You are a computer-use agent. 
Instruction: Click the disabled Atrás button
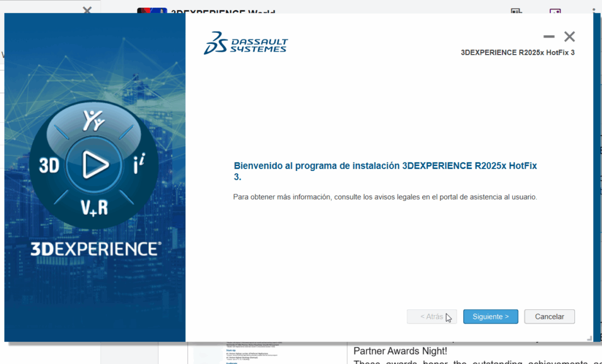click(432, 316)
